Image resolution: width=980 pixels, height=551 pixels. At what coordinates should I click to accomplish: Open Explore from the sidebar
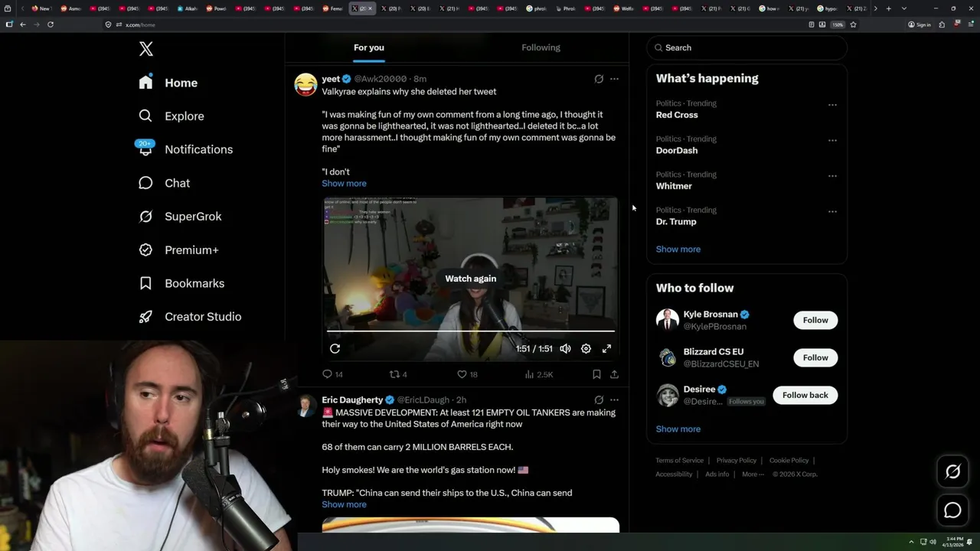(171, 116)
